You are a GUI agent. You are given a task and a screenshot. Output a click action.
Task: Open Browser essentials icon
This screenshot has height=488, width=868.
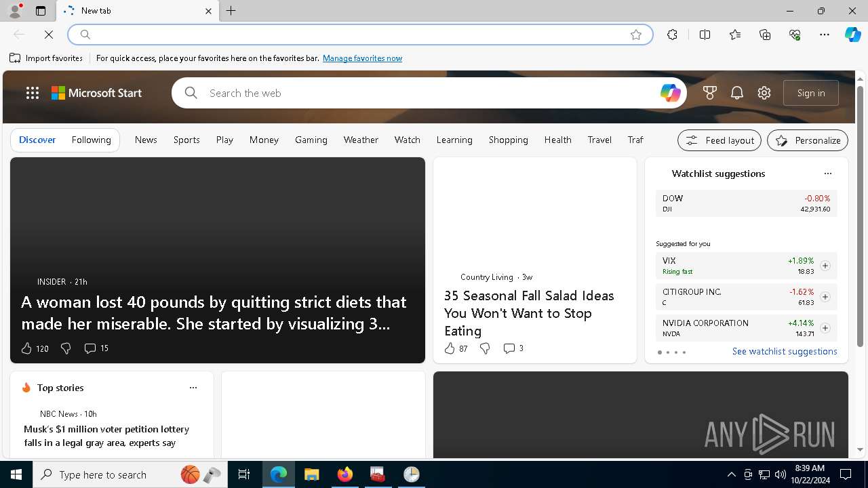[795, 35]
